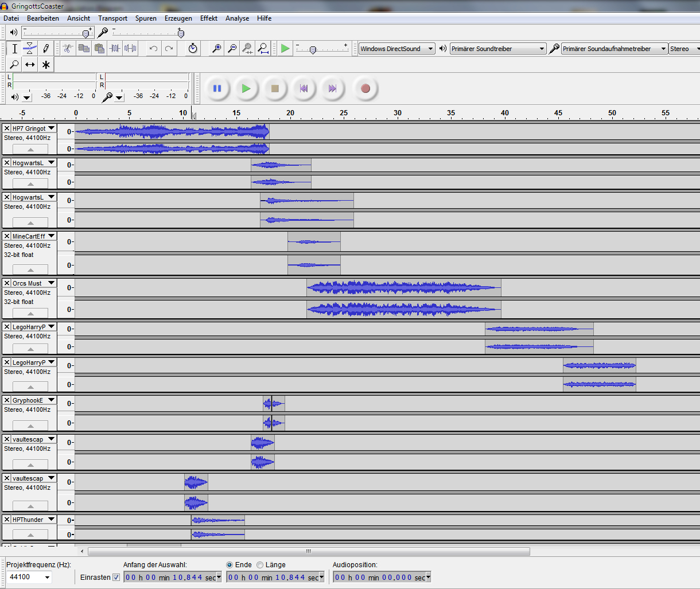Click the Zoom In magnifier icon
This screenshot has height=589, width=700.
(216, 49)
